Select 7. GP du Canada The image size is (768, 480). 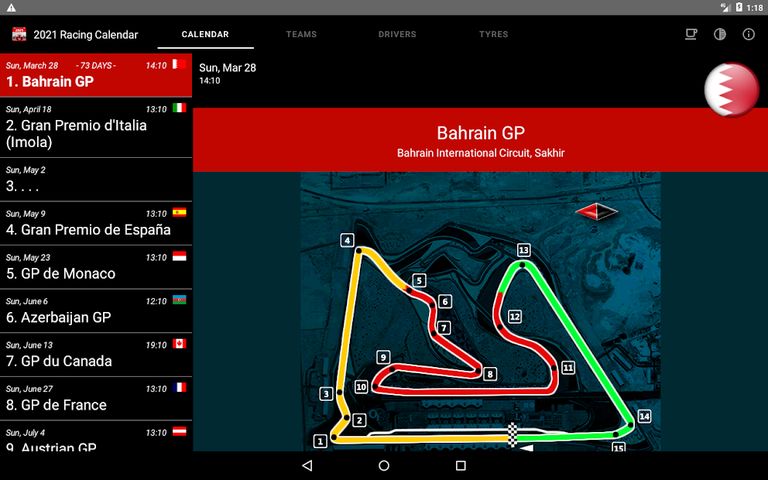(x=96, y=355)
